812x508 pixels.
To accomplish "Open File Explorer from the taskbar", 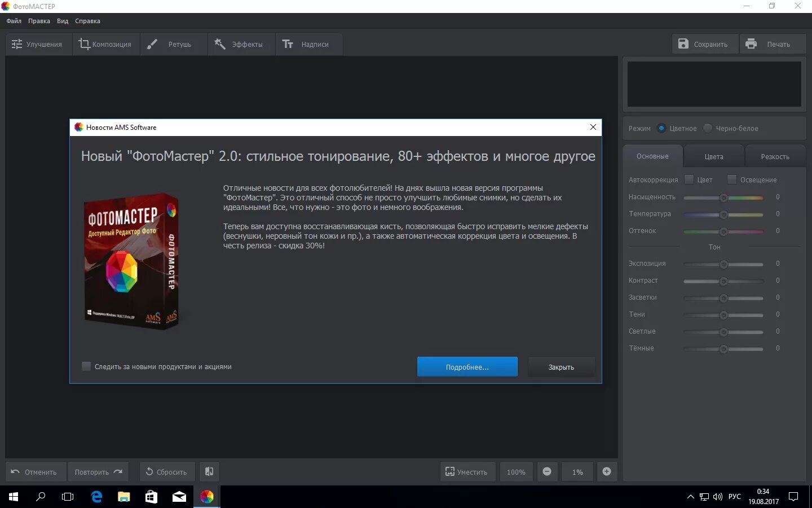I will click(123, 497).
